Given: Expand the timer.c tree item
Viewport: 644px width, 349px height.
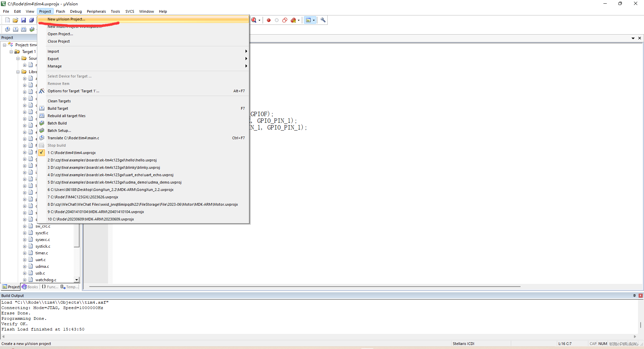Looking at the screenshot, I should tap(24, 253).
